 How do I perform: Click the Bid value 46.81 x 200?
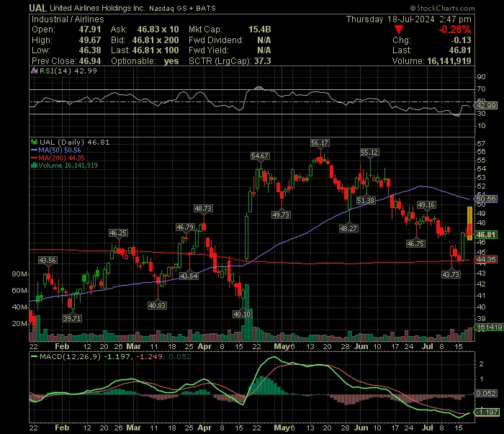(156, 40)
